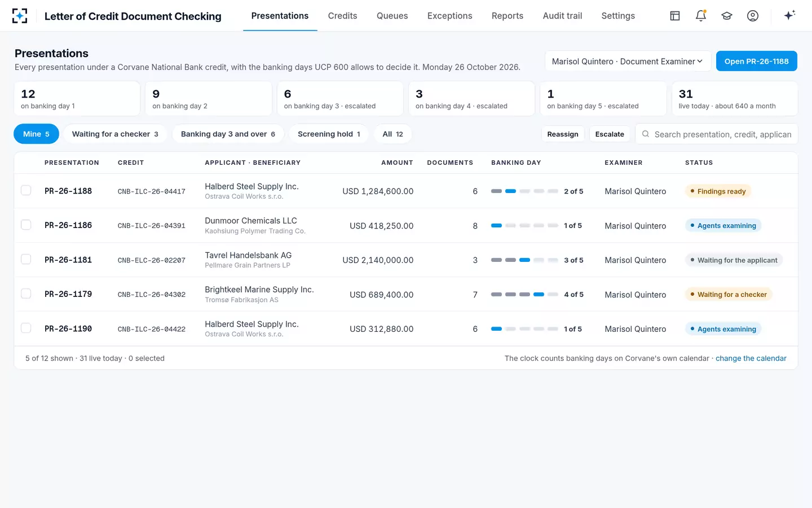Filter by Banking day 3 and over
Viewport: 812px width, 508px height.
[228, 134]
